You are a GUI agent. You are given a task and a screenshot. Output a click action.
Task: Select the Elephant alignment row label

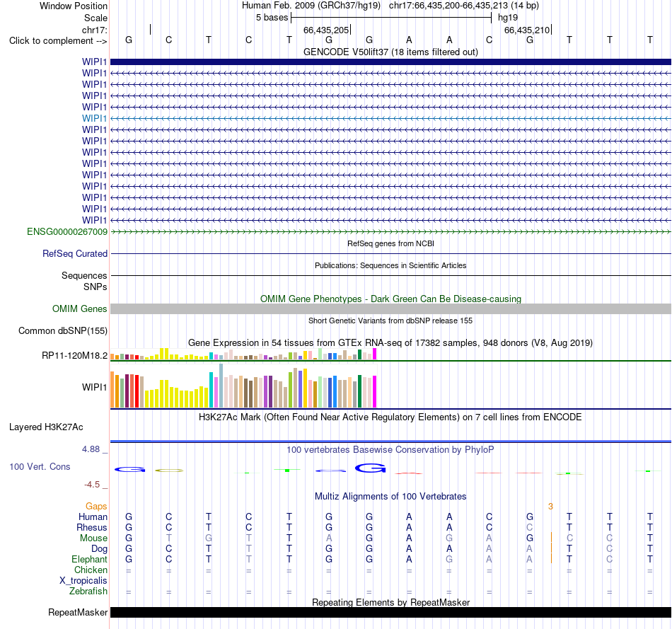click(90, 560)
